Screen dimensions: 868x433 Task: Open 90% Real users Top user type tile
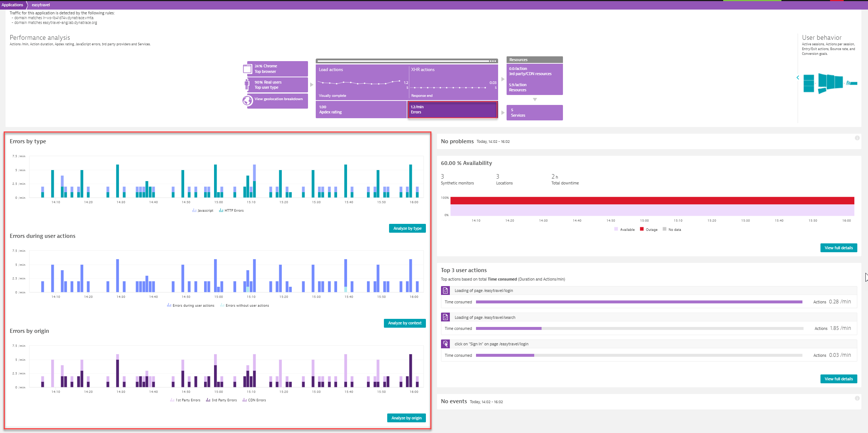[277, 85]
